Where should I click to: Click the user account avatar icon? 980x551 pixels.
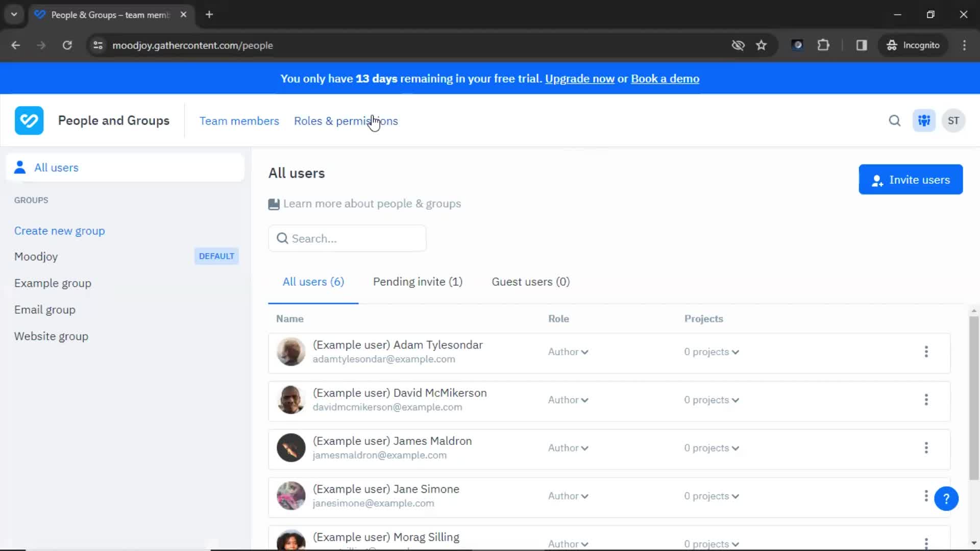click(x=954, y=120)
